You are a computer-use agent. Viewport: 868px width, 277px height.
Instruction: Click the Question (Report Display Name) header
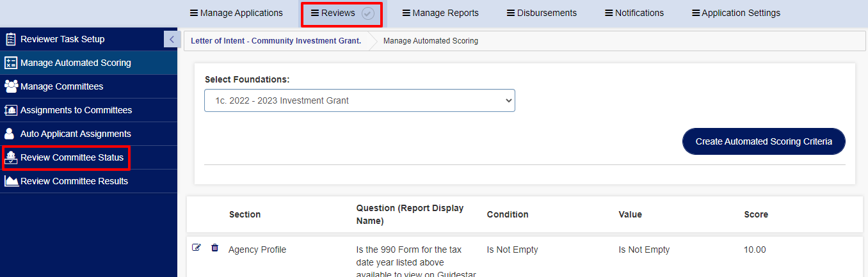(410, 214)
